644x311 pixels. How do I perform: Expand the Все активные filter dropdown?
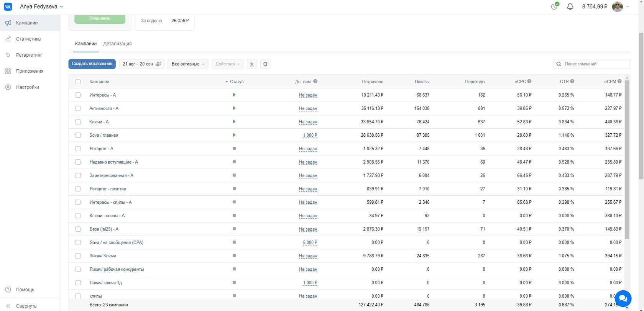[188, 64]
